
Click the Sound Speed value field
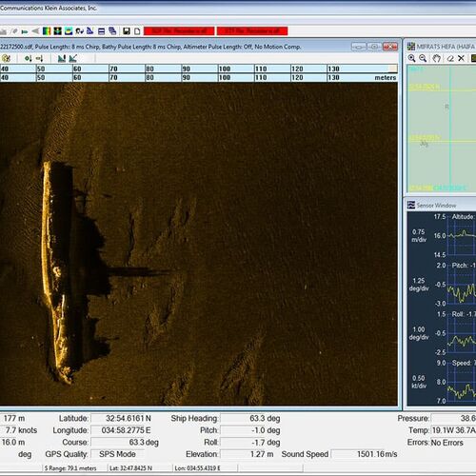[365, 454]
